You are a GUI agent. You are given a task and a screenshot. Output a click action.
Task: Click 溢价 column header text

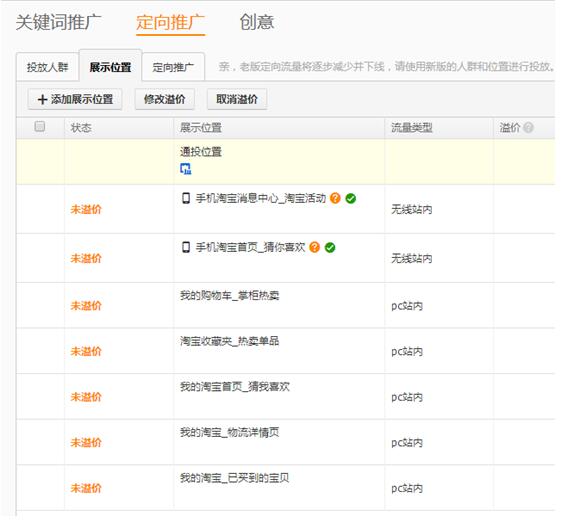(510, 128)
